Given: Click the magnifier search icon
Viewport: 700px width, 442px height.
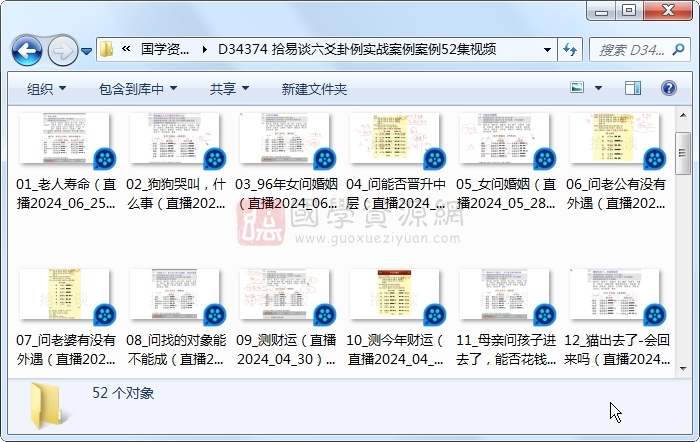Looking at the screenshot, I should (678, 50).
